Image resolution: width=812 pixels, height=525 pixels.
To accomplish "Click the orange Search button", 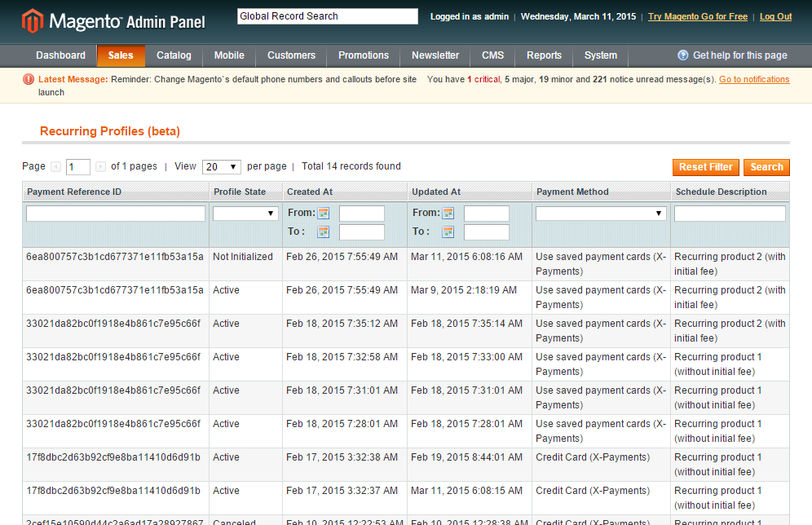I will [767, 167].
